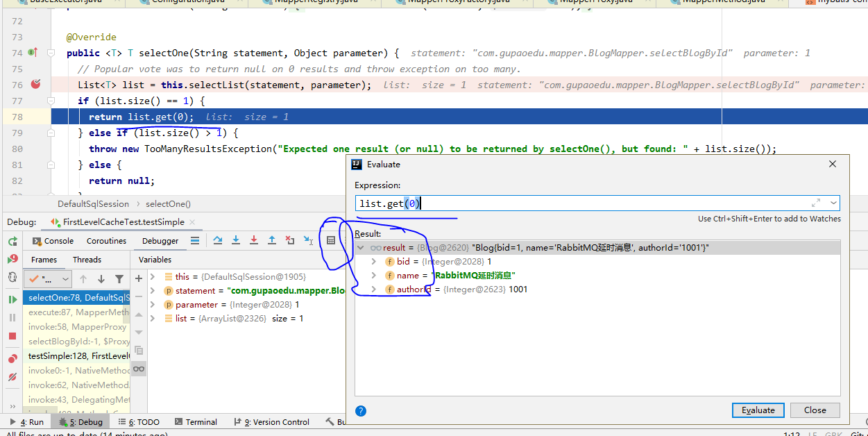The width and height of the screenshot is (868, 436).
Task: Expand the 'parameter' variable node
Action: click(153, 304)
